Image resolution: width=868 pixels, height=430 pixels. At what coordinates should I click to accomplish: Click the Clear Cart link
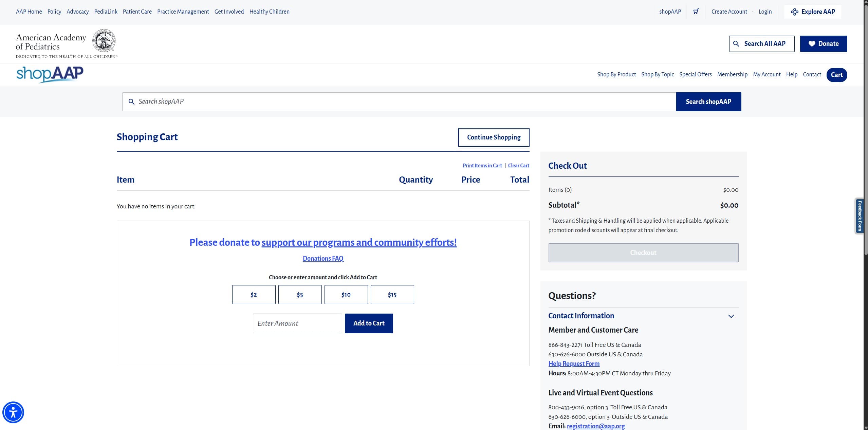519,166
